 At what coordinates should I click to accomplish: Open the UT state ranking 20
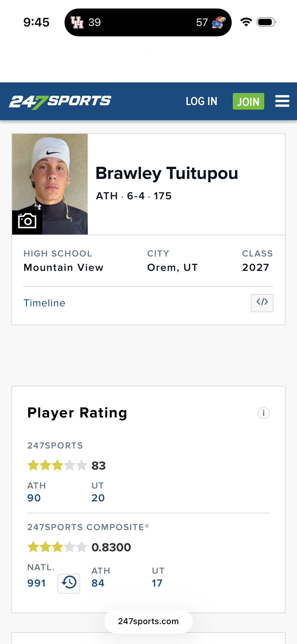98,498
